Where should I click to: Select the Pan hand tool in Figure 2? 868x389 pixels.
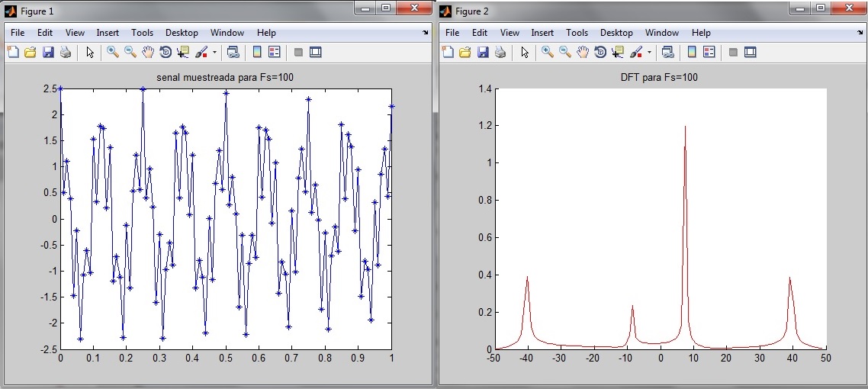pos(583,53)
